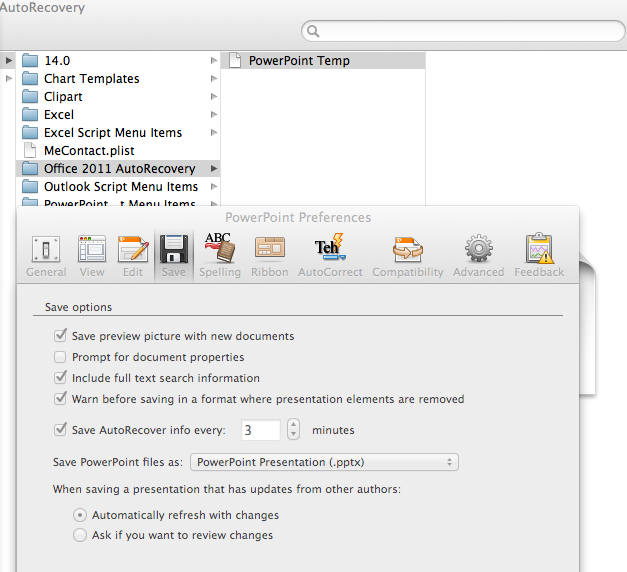The height and width of the screenshot is (572, 627).
Task: Open the Feedback preferences icon
Action: 539,248
